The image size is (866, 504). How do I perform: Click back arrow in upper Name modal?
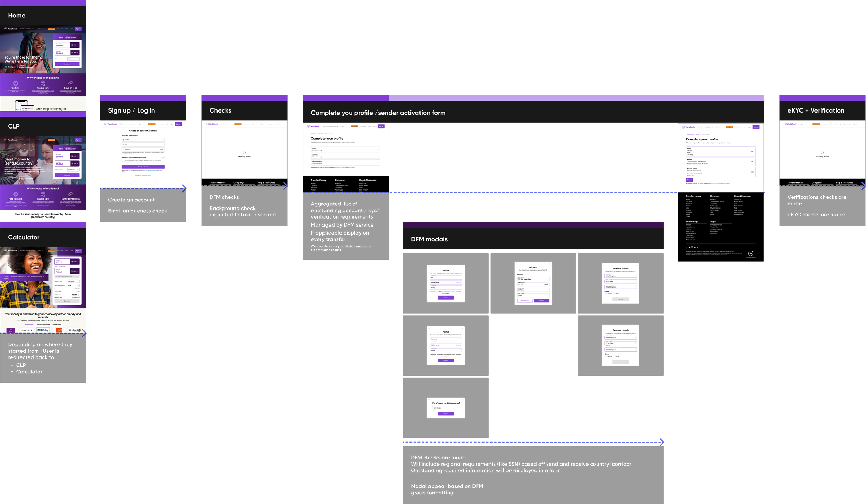click(429, 267)
